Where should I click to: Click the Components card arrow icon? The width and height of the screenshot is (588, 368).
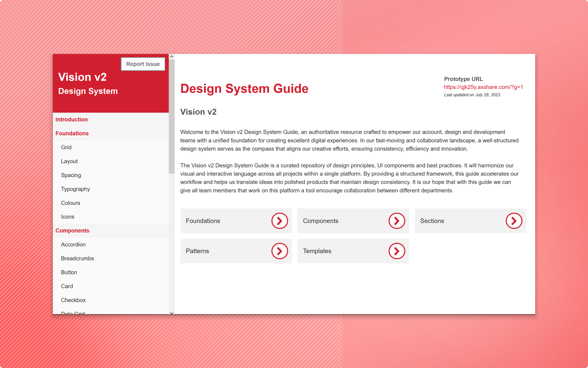click(397, 221)
